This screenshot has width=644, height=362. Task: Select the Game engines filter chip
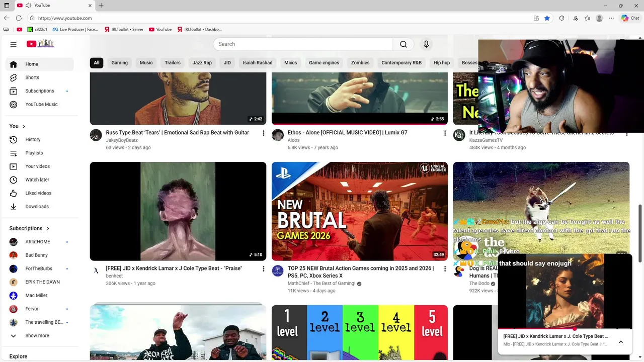(x=324, y=63)
